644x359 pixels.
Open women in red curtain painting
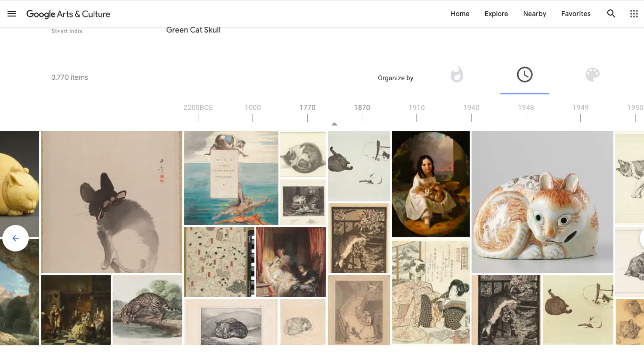tap(291, 262)
